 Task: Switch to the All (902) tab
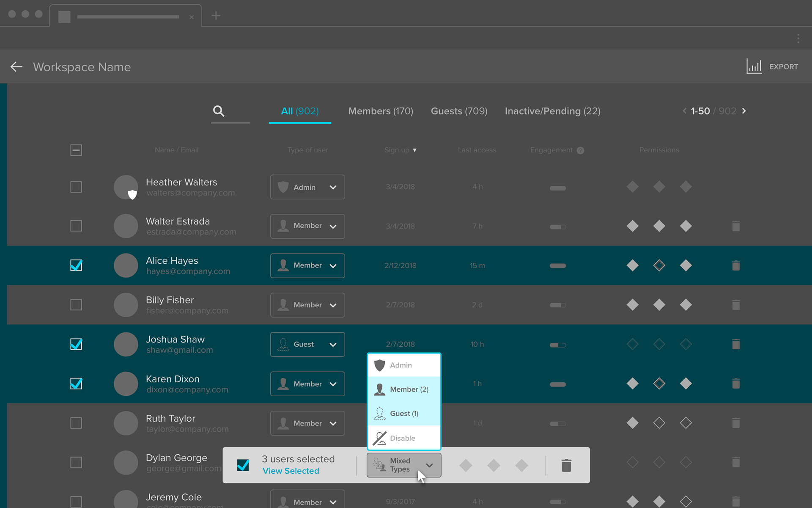tap(300, 111)
